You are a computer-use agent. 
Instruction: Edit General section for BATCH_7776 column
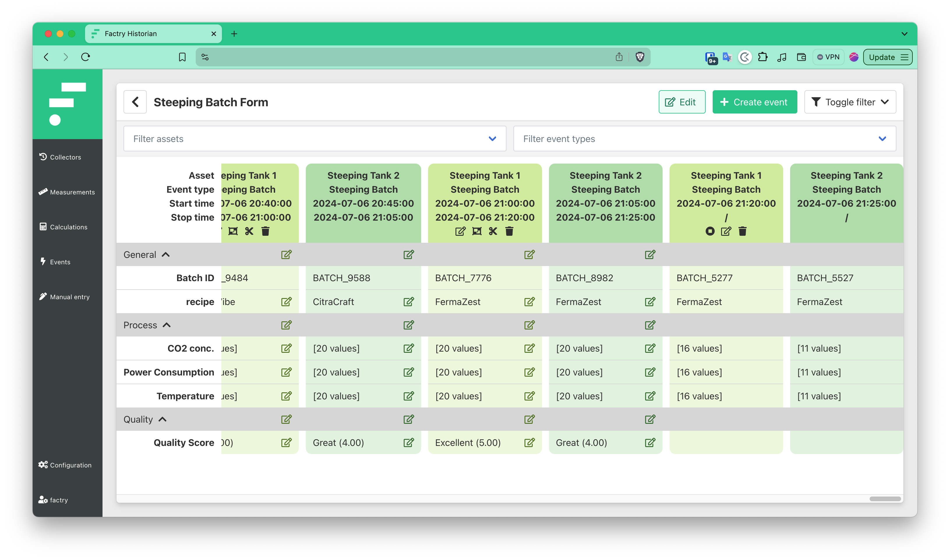tap(529, 254)
